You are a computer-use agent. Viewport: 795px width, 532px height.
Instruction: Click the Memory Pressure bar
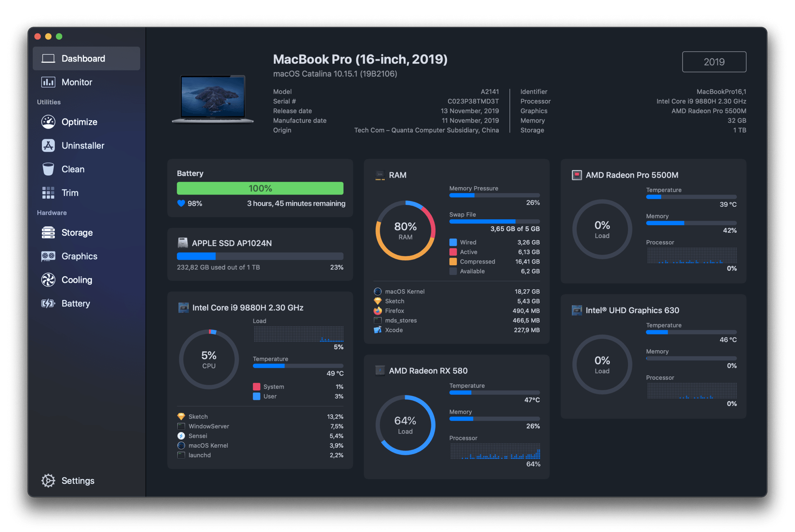pyautogui.click(x=494, y=195)
